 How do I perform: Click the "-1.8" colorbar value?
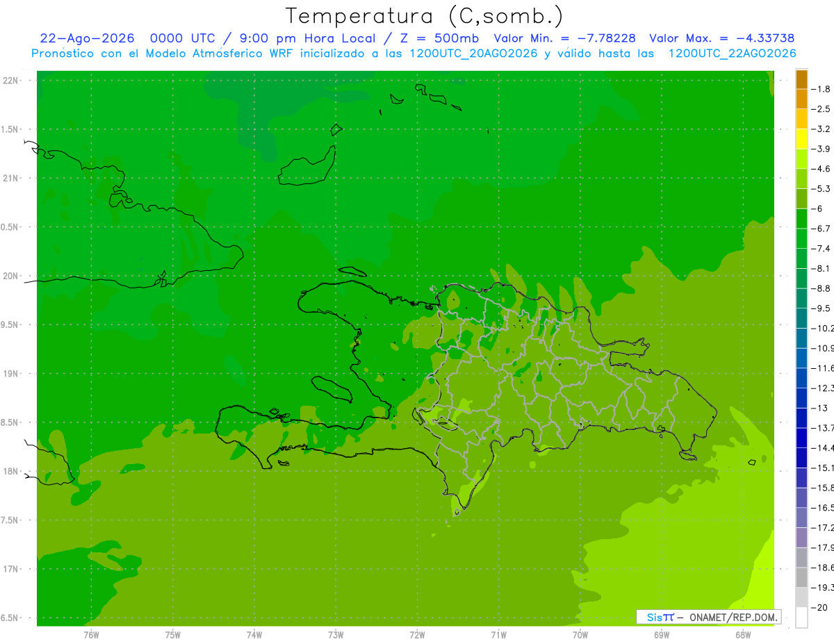pos(821,89)
